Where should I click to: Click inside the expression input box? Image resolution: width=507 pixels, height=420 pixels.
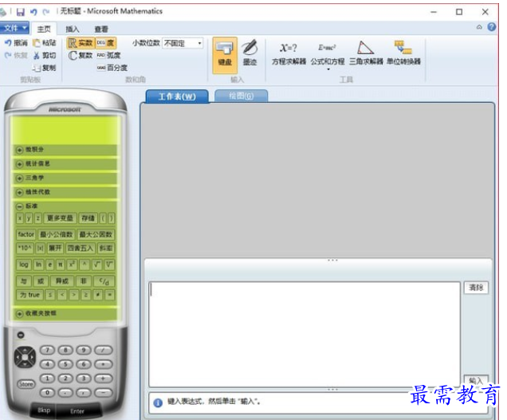(305, 334)
